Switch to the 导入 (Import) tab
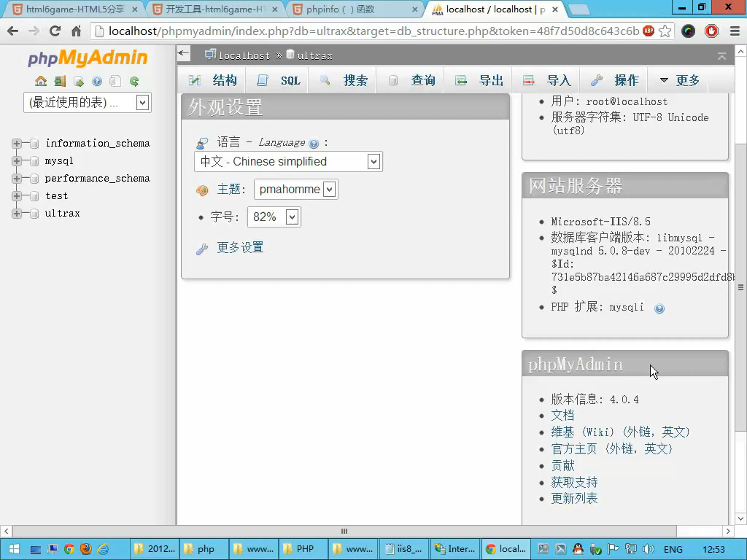The image size is (747, 560). pos(546,80)
